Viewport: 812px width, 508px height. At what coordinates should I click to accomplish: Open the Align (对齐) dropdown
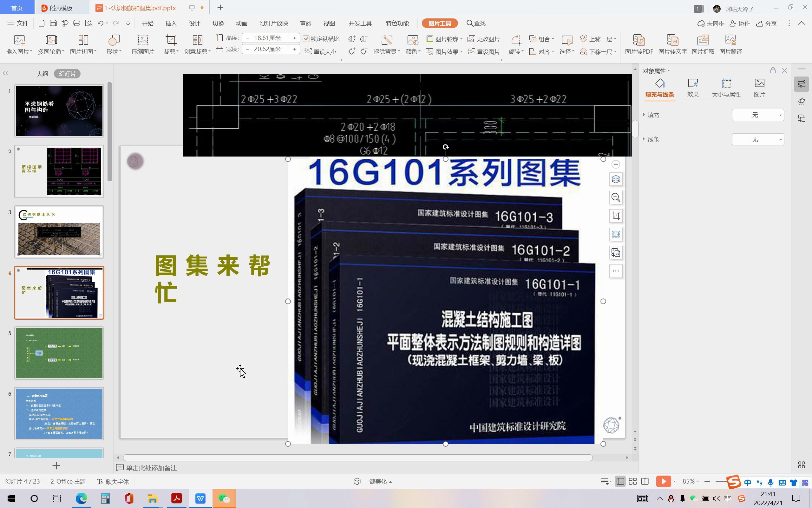541,51
